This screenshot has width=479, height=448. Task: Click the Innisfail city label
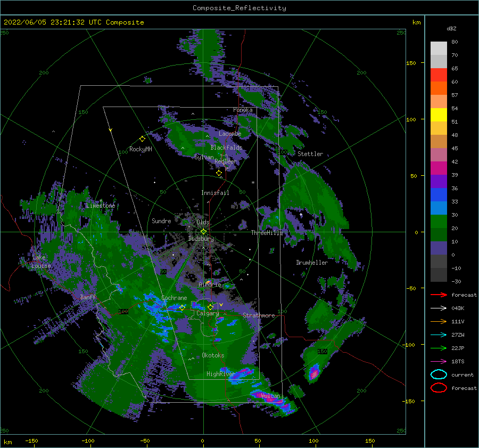pyautogui.click(x=215, y=193)
